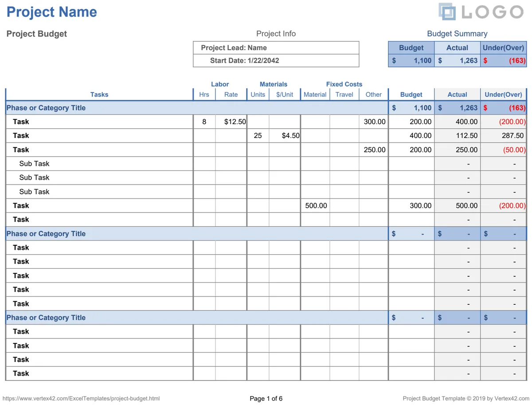Click the Start Date: 1/22/2042 field
The width and height of the screenshot is (532, 405).
pyautogui.click(x=276, y=61)
